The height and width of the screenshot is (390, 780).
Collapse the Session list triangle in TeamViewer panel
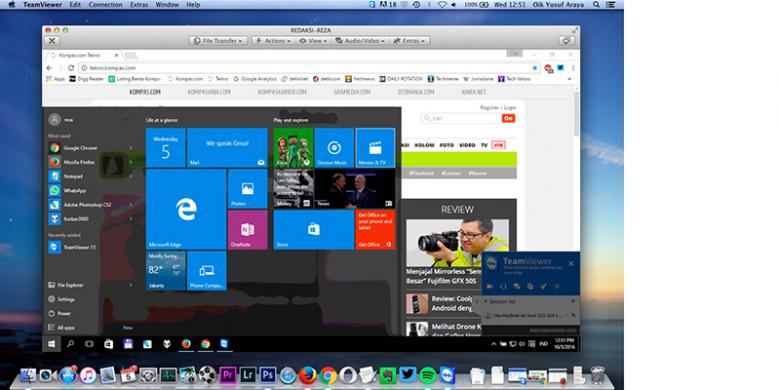[x=486, y=301]
